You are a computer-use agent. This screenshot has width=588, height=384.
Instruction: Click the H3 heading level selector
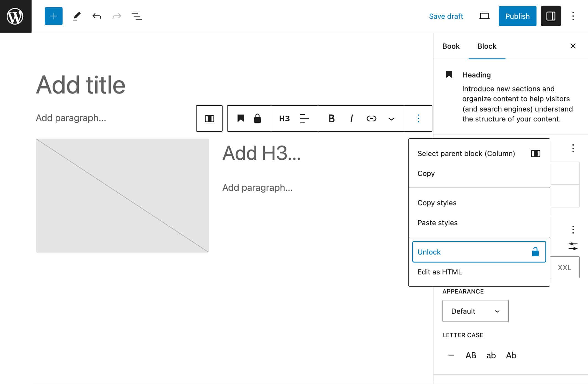coord(283,119)
